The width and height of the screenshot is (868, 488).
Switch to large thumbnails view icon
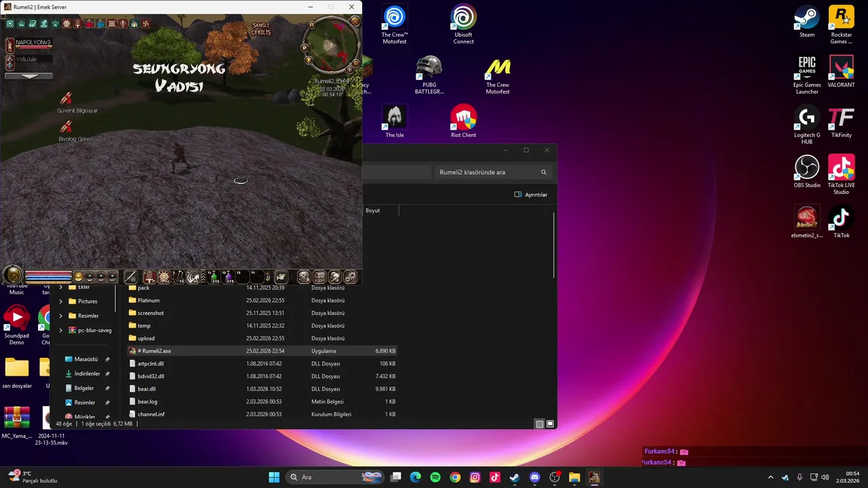(550, 424)
